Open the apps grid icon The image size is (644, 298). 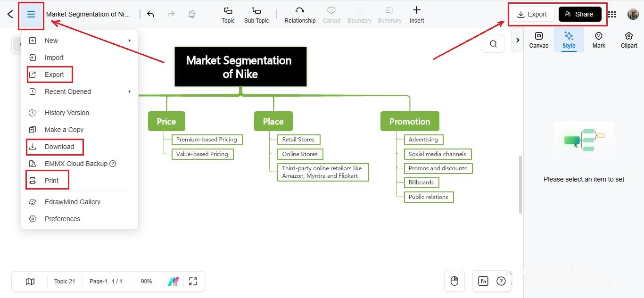611,15
